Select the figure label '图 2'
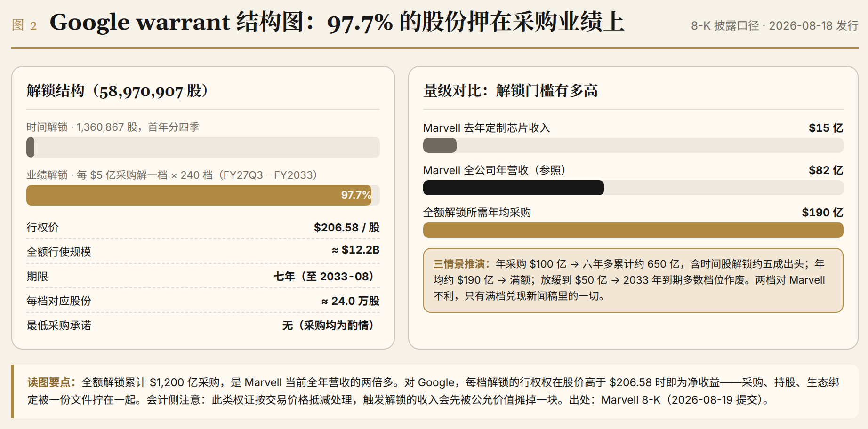This screenshot has height=429, width=868. click(24, 25)
